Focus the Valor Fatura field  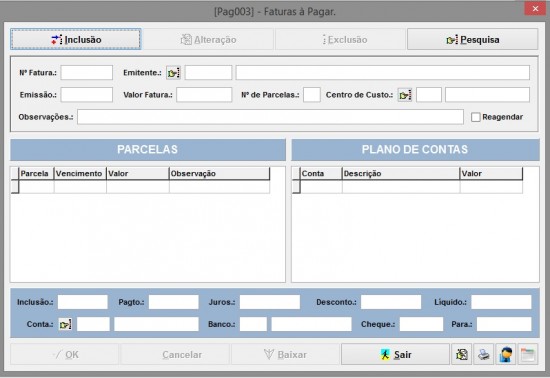coord(204,95)
